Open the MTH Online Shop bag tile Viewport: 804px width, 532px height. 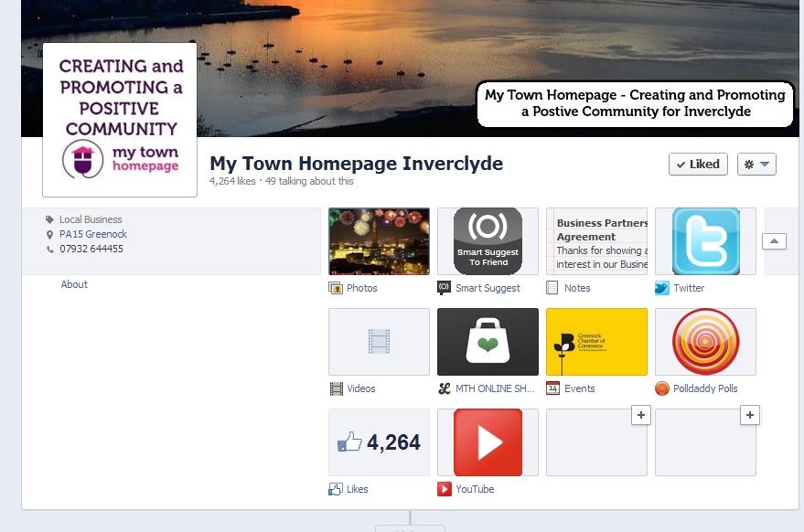(488, 341)
